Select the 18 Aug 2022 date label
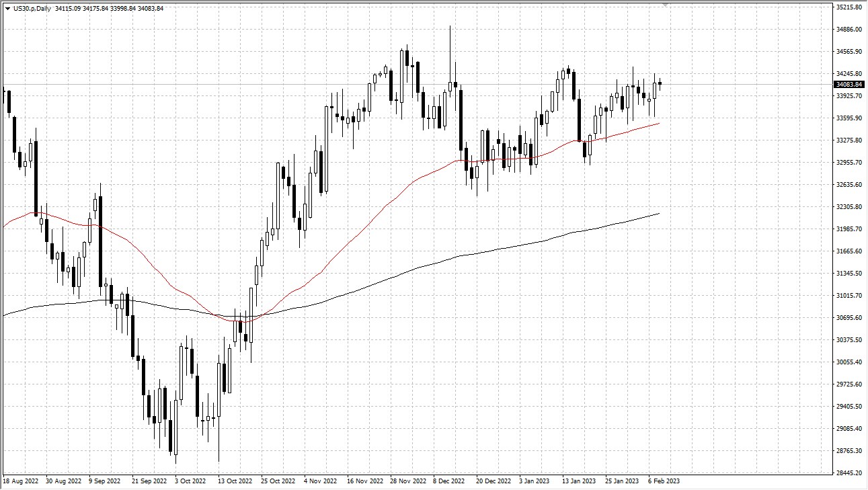The height and width of the screenshot is (490, 868). [21, 481]
